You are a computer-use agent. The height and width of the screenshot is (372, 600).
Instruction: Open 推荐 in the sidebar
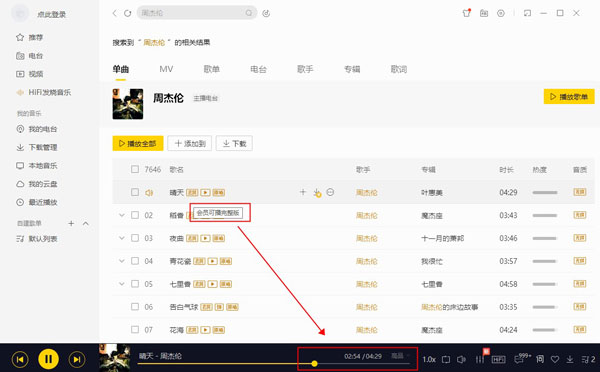(x=30, y=37)
